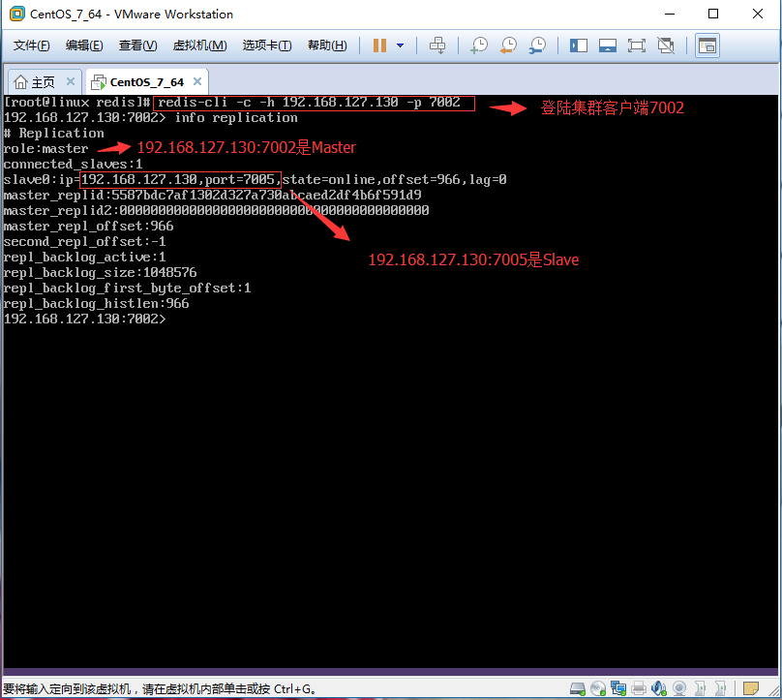Open the 选项卡(T) menu
The image size is (782, 700).
click(267, 46)
